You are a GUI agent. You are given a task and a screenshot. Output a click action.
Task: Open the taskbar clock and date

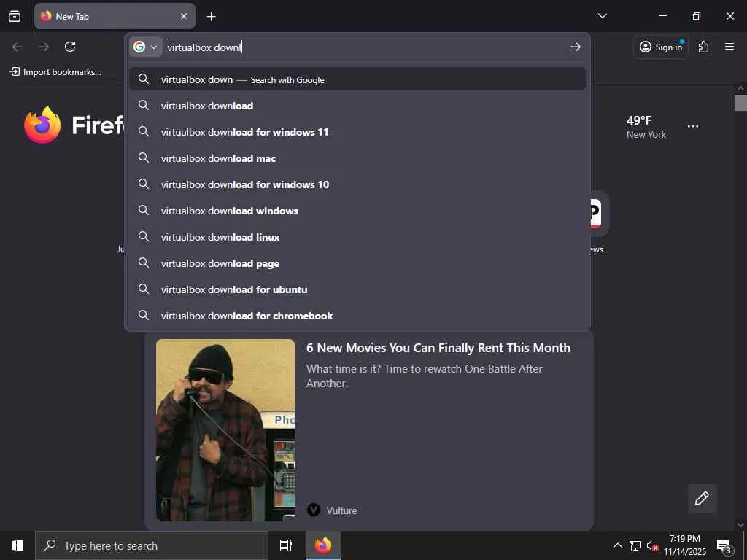click(x=685, y=545)
